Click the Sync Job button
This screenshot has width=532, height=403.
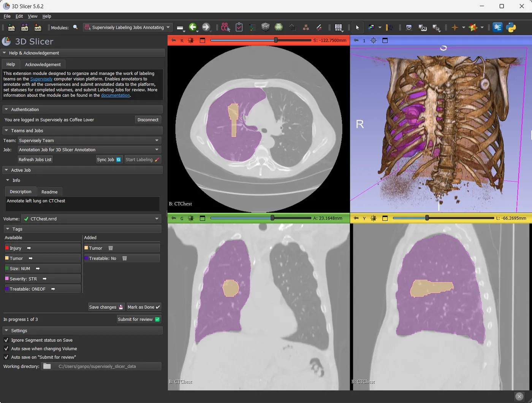pos(109,160)
